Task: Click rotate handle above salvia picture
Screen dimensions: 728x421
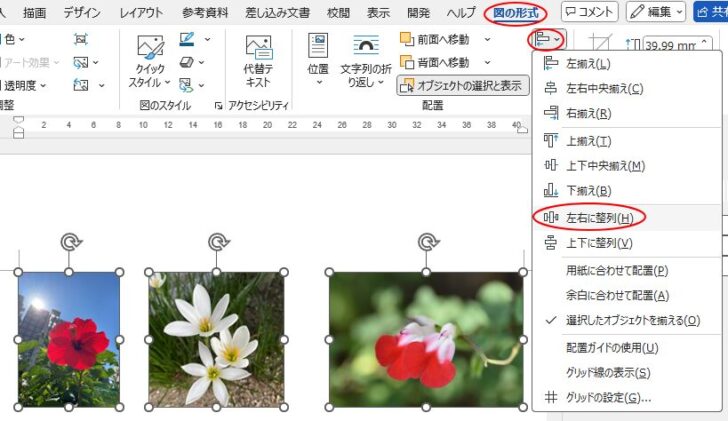Action: 428,242
